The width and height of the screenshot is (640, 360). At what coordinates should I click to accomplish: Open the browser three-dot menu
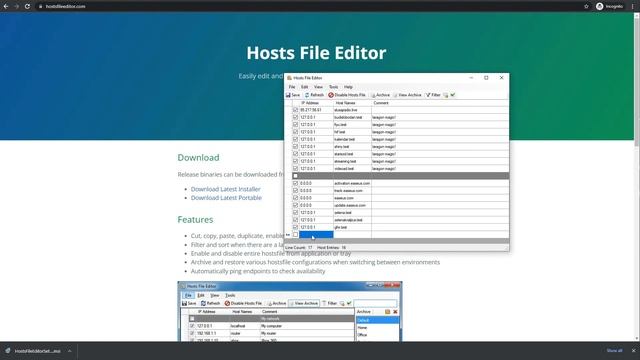coord(633,6)
